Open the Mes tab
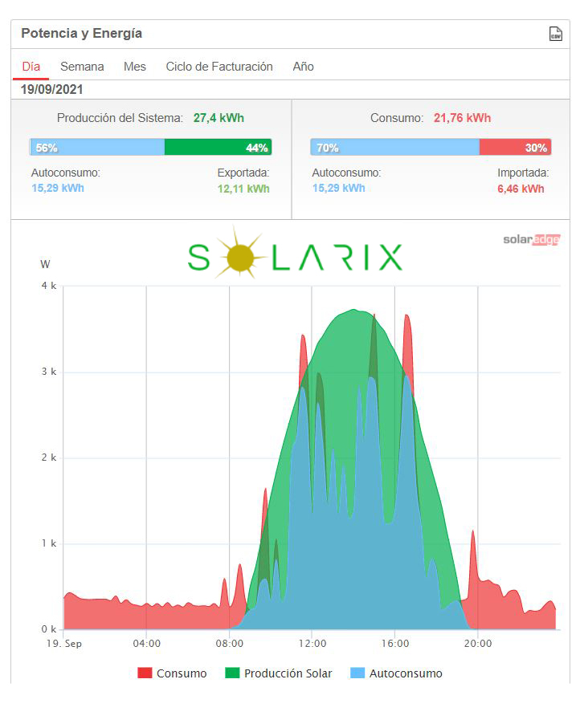The width and height of the screenshot is (580, 728). click(135, 67)
